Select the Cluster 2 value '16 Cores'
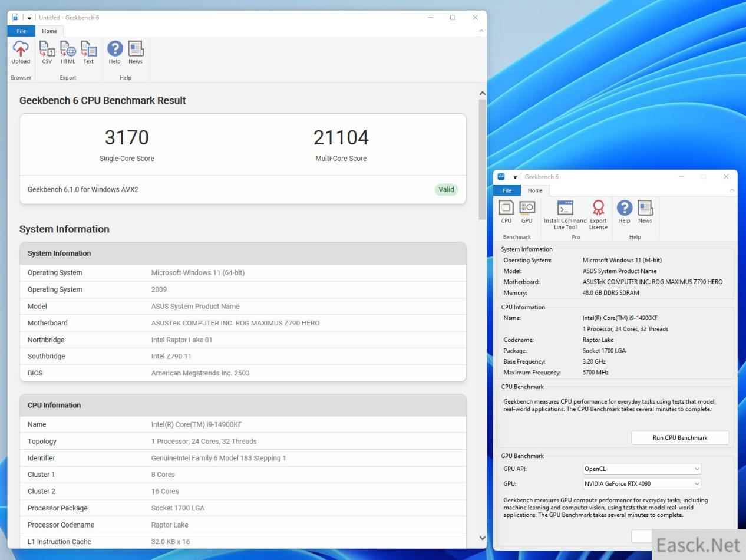This screenshot has height=560, width=746. [165, 492]
